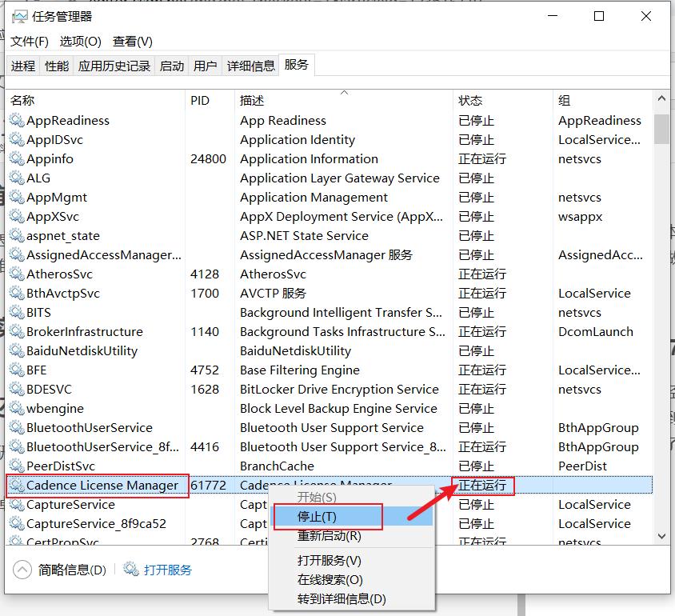
Task: Select the CaptureService row name
Action: (70, 504)
